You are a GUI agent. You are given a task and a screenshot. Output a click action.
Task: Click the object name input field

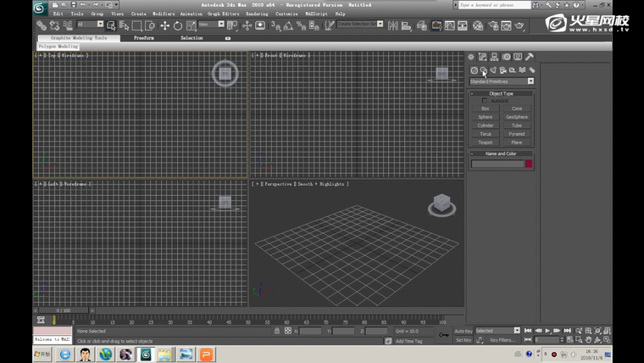tap(497, 164)
